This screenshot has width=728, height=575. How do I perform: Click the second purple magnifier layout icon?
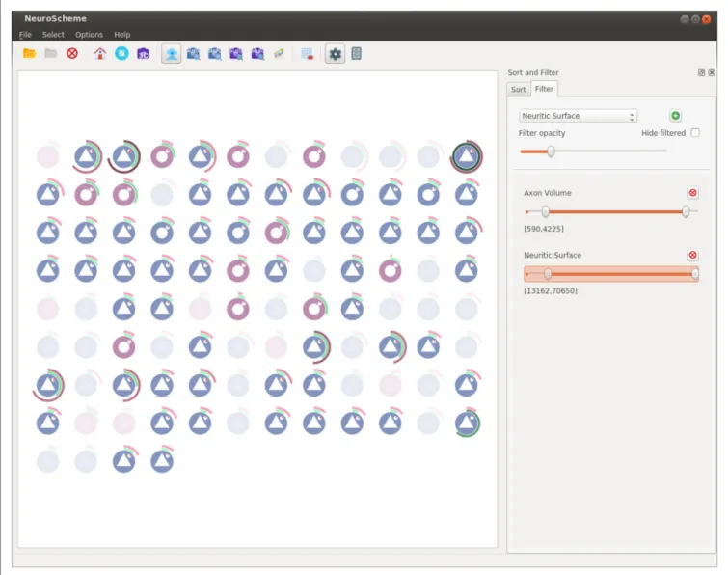[257, 54]
